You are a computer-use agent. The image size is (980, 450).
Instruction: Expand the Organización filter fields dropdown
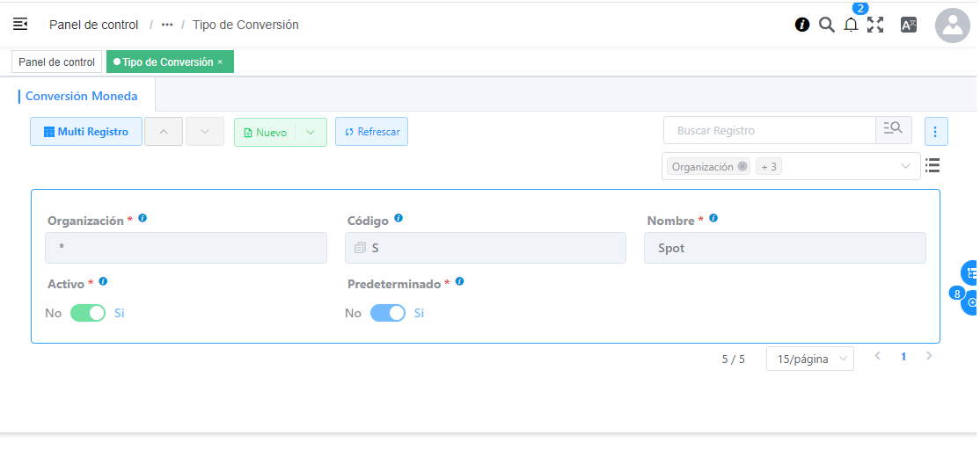[x=905, y=166]
